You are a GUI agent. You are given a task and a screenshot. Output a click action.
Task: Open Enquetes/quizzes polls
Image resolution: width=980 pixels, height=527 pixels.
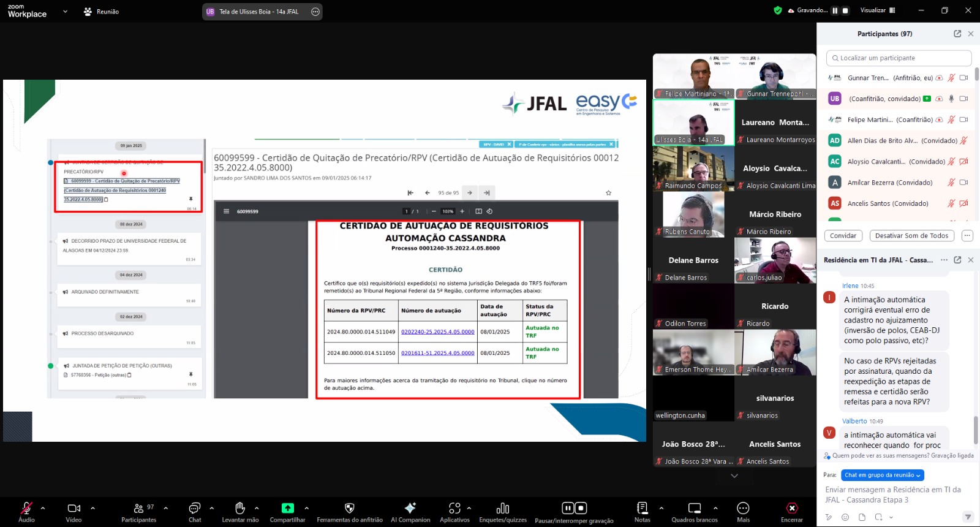tap(503, 512)
